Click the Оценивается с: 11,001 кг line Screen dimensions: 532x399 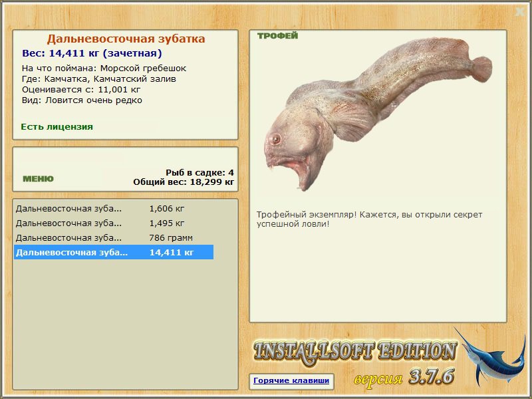click(81, 90)
